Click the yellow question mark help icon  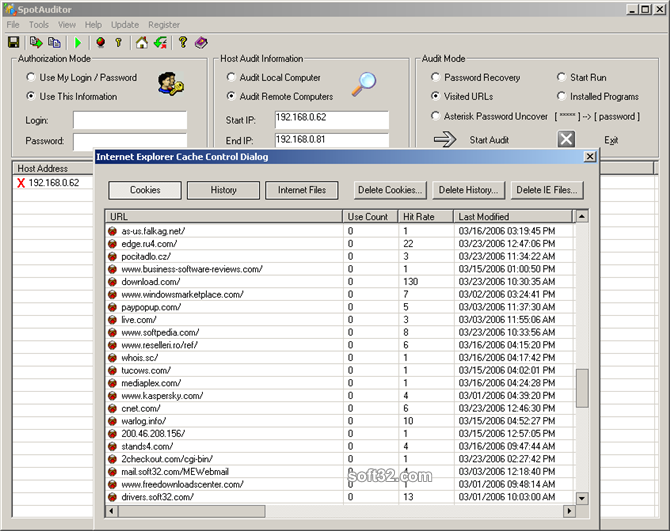click(x=183, y=42)
